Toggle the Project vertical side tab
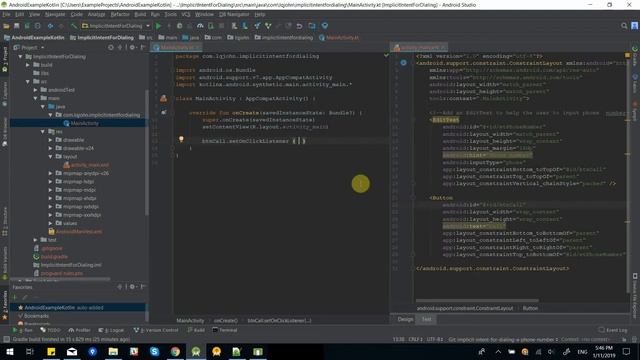This screenshot has height=360, width=640. [4, 59]
